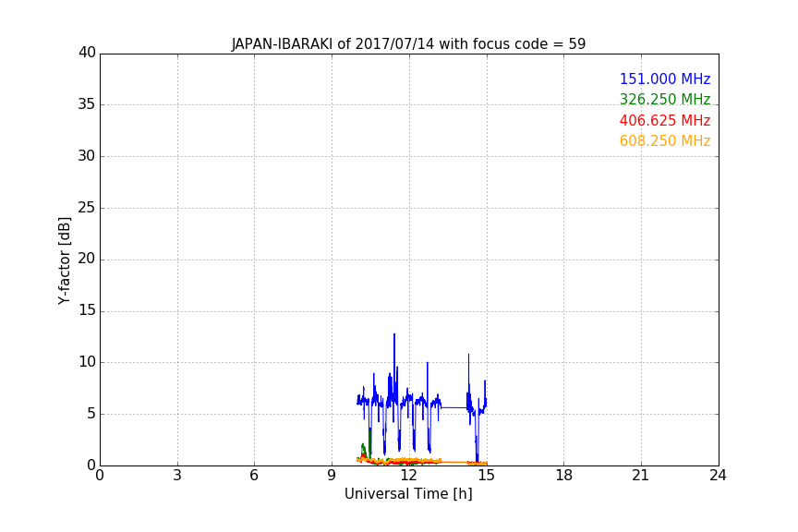This screenshot has width=798, height=532.
Task: Click the tallest blue 151 MHz spike peak
Action: click(393, 335)
